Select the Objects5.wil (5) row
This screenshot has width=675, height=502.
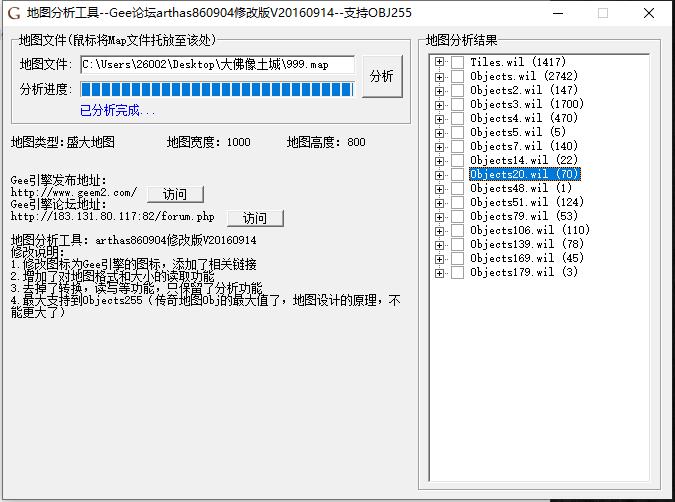[518, 132]
